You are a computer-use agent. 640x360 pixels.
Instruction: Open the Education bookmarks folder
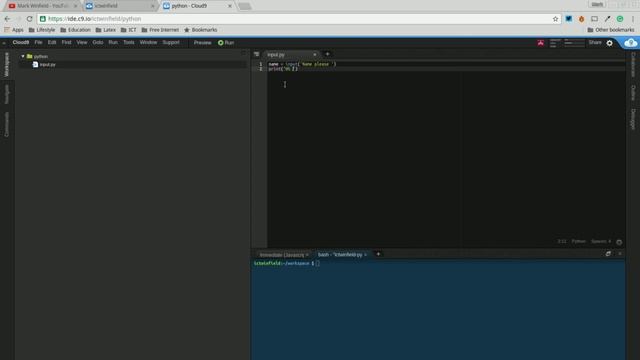click(x=76, y=30)
